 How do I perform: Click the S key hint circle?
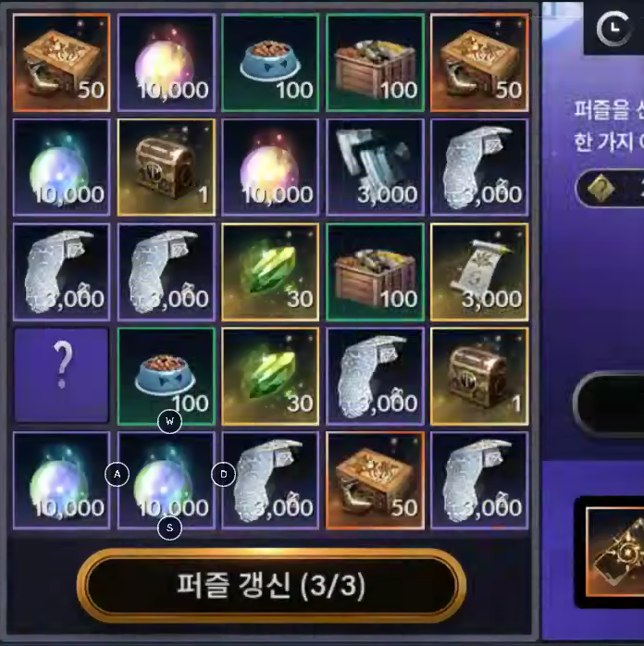point(169,528)
